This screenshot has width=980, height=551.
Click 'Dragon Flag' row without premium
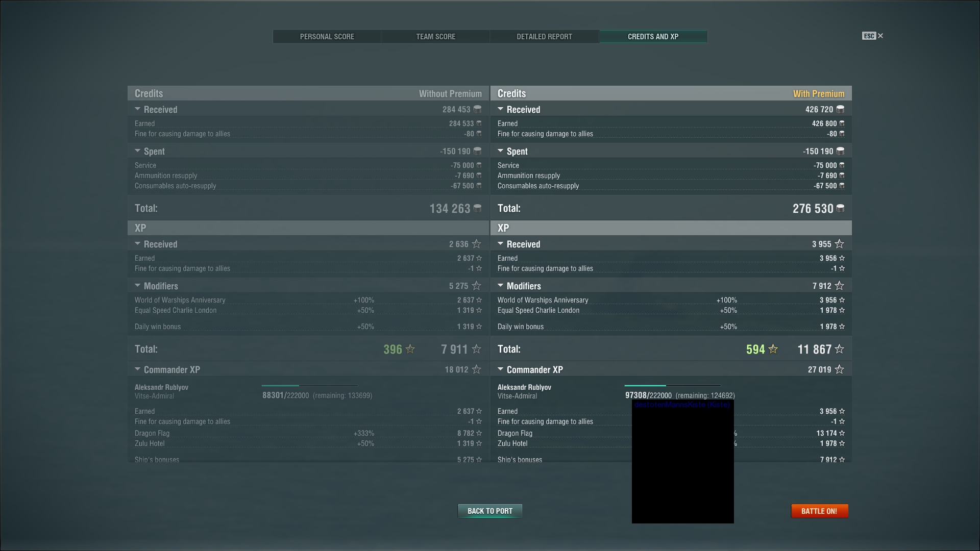[x=308, y=433]
